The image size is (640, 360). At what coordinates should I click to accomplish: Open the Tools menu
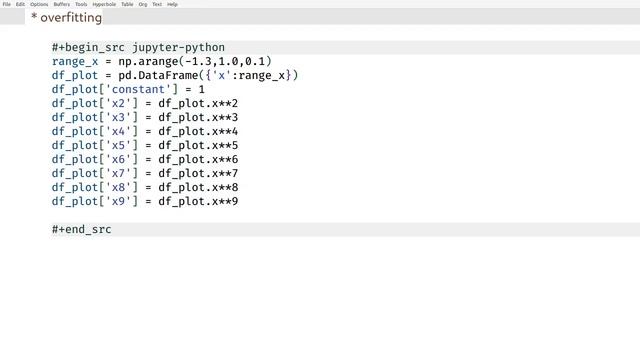click(81, 4)
